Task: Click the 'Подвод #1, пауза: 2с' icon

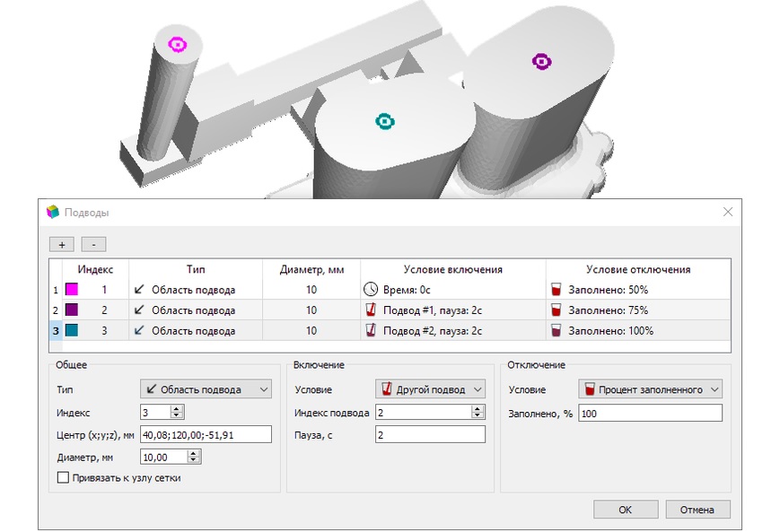Action: (x=372, y=310)
